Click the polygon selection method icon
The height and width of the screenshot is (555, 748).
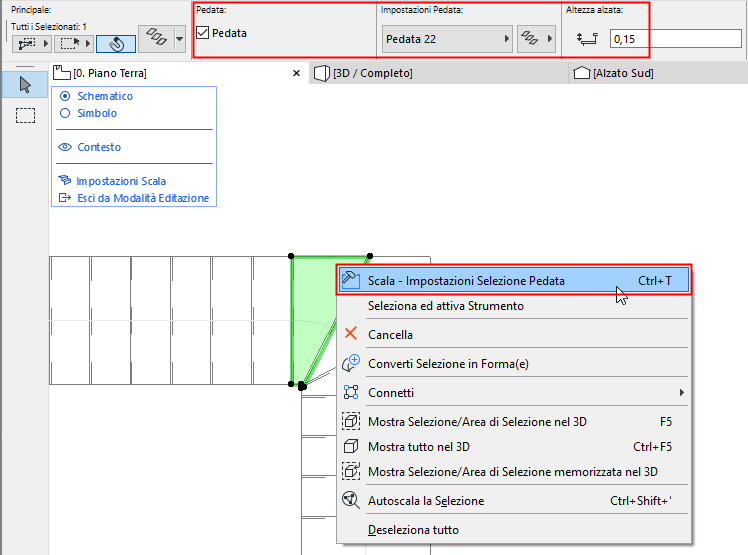pos(27,44)
